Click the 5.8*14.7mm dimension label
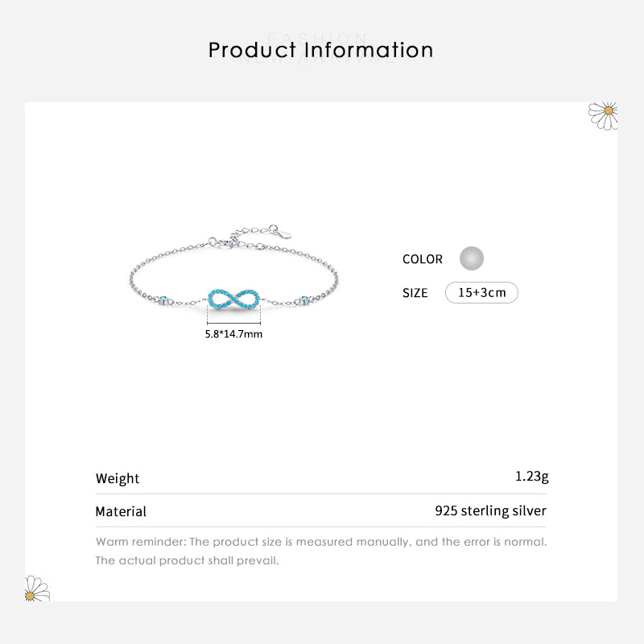The image size is (644, 644). [233, 333]
